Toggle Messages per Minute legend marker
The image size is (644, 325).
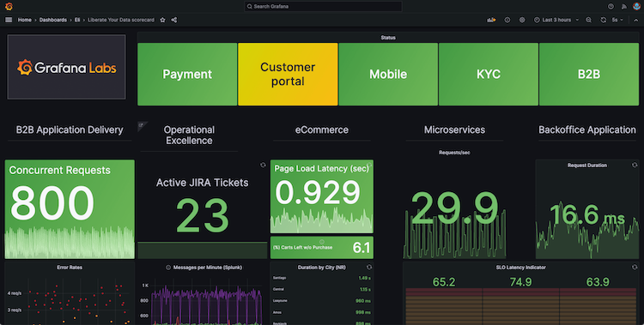tap(168, 268)
